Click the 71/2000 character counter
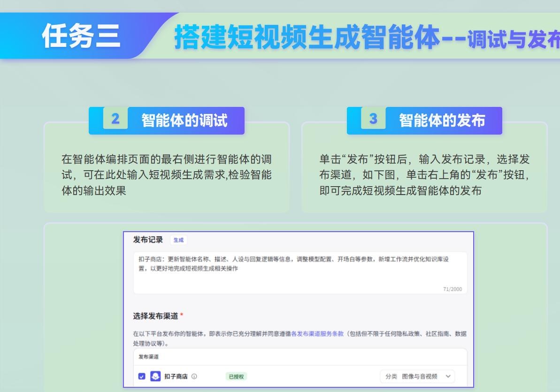Image resolution: width=560 pixels, height=392 pixels. coord(453,289)
